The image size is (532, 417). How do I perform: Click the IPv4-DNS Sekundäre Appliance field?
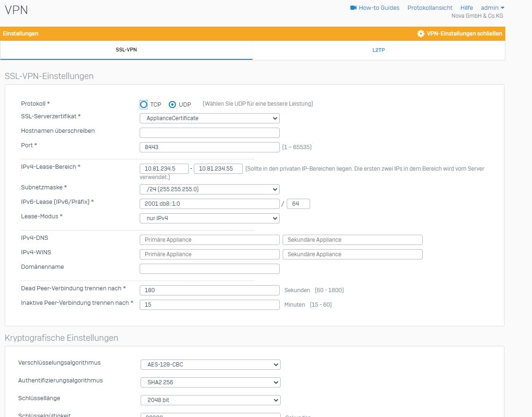click(353, 240)
